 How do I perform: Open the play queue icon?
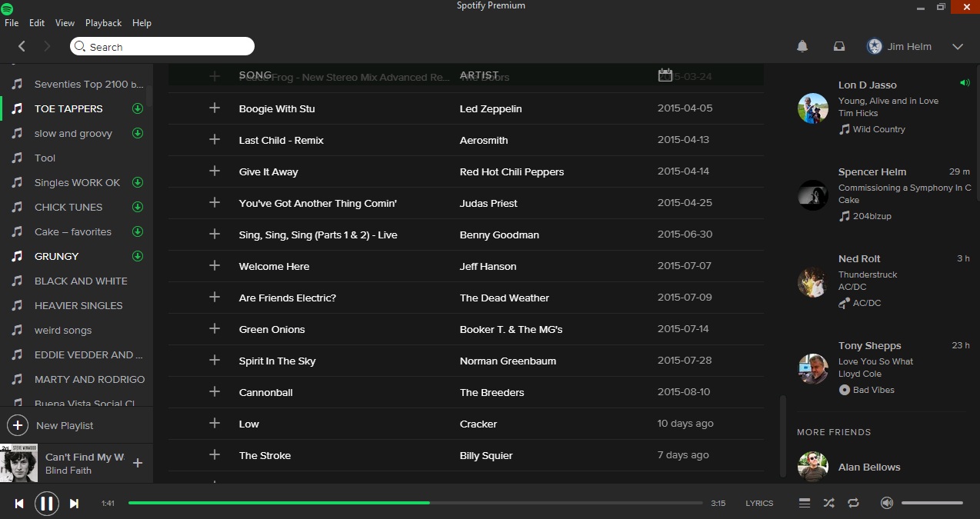click(x=805, y=503)
